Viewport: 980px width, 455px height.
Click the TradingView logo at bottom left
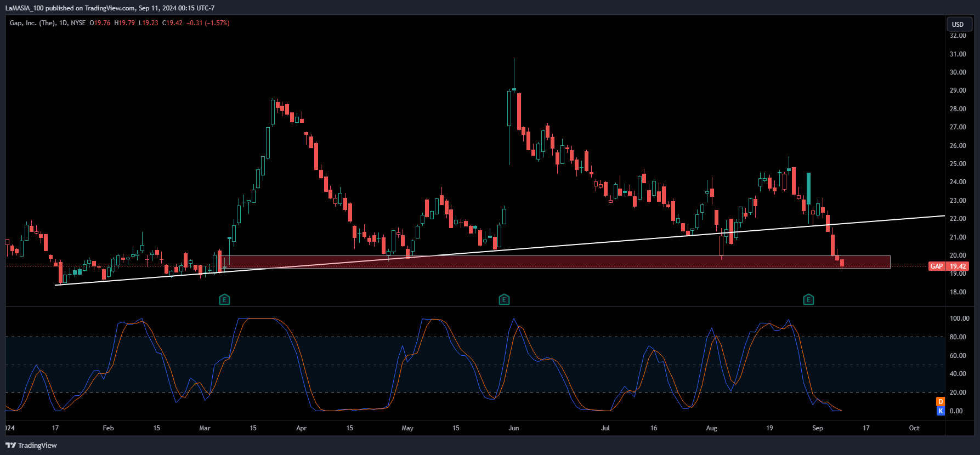[31, 445]
